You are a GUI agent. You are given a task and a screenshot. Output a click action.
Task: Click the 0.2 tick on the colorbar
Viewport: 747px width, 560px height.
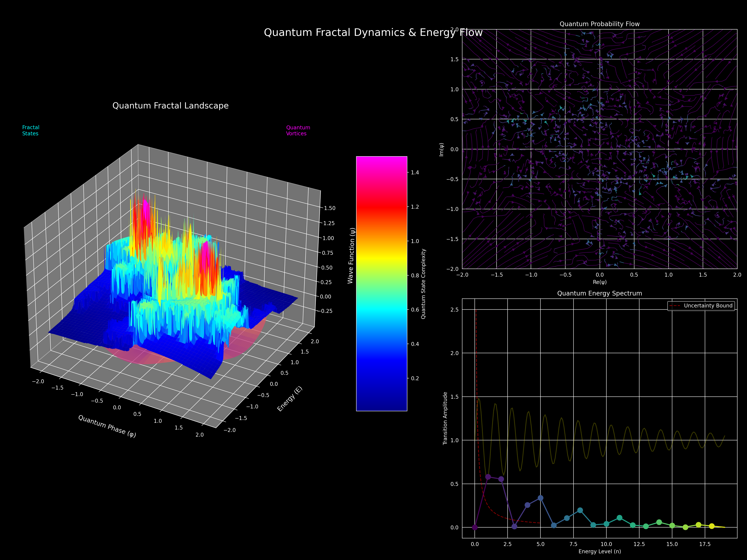(x=415, y=378)
